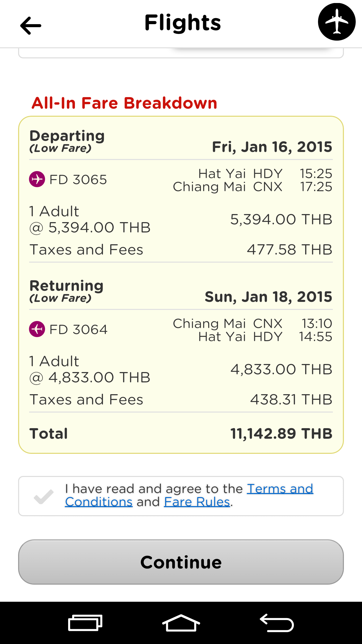Tap the purple plane icon beside FD 3065
Screen dimensions: 362x644
pyautogui.click(x=37, y=179)
